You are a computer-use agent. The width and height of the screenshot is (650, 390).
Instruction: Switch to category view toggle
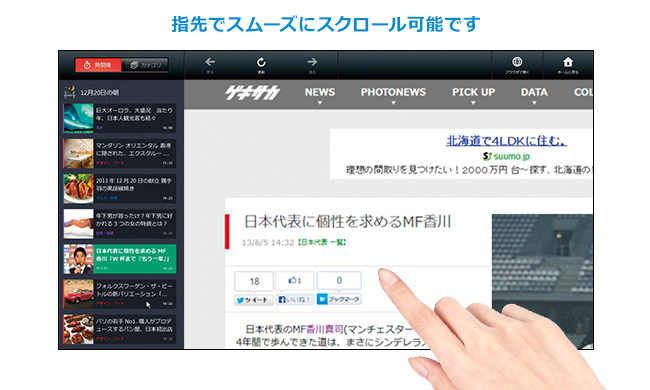(145, 65)
